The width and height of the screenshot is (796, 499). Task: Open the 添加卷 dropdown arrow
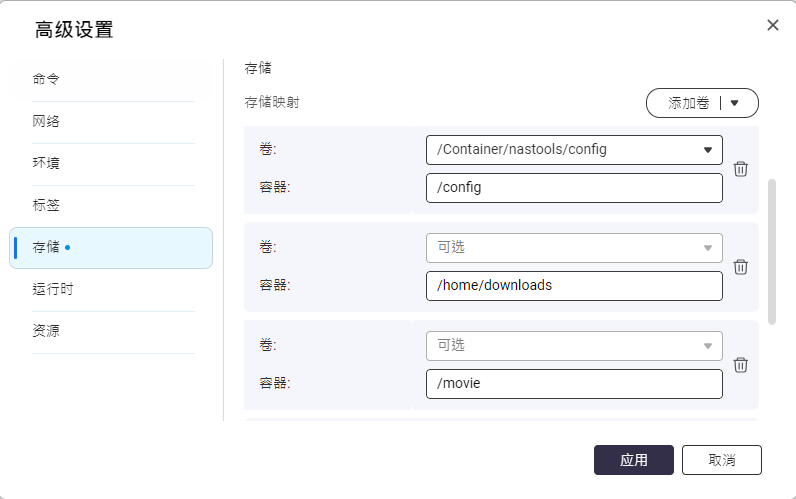[735, 103]
